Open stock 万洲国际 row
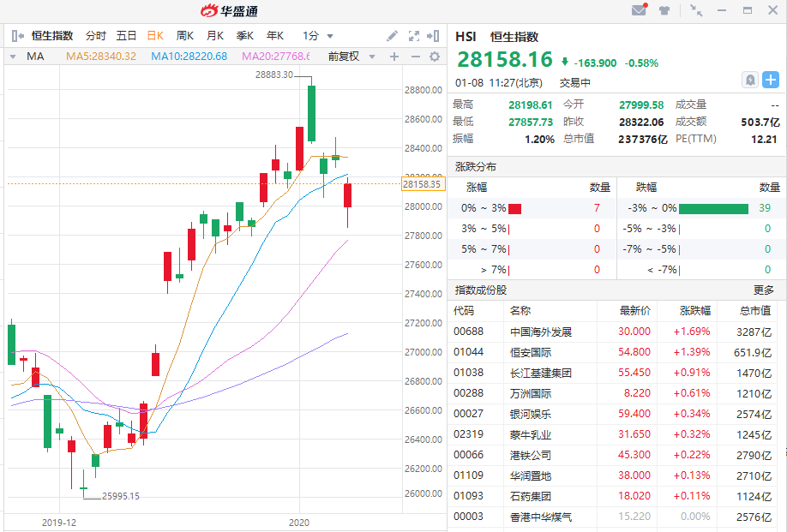The image size is (787, 532). 612,393
